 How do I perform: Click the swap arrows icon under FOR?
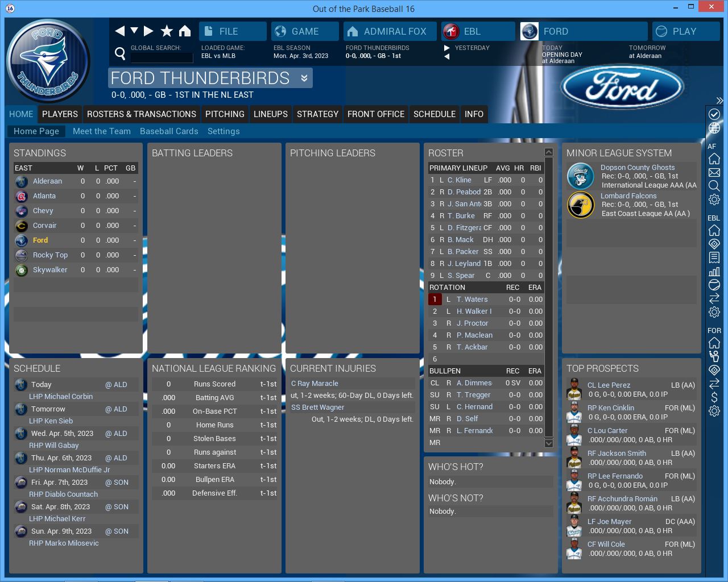pyautogui.click(x=714, y=384)
